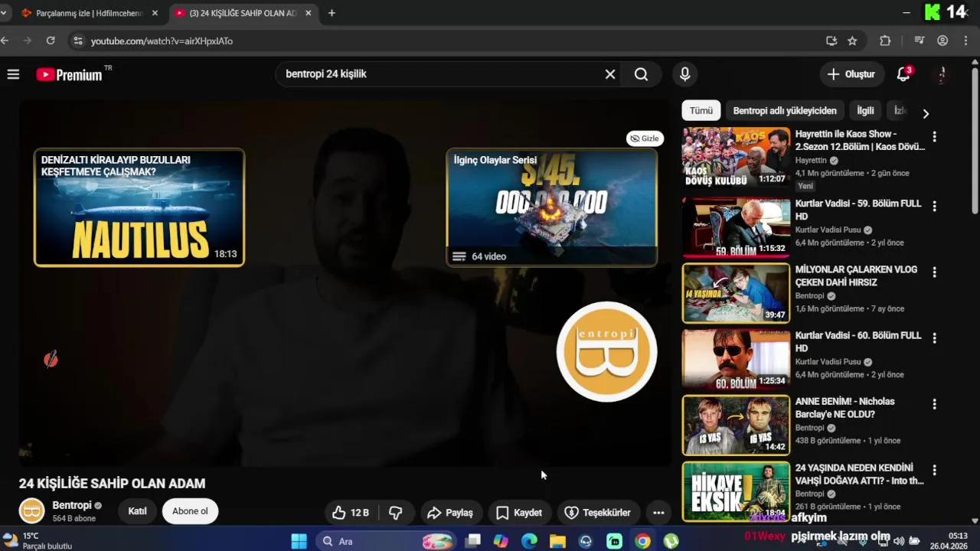
Task: Open options for MİLYONLAR ÇALARKEN VLOG video
Action: 934,272
